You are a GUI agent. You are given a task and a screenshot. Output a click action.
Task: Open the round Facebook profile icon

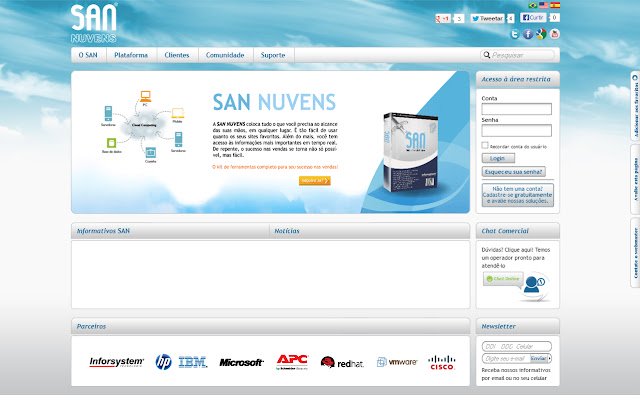(x=528, y=34)
